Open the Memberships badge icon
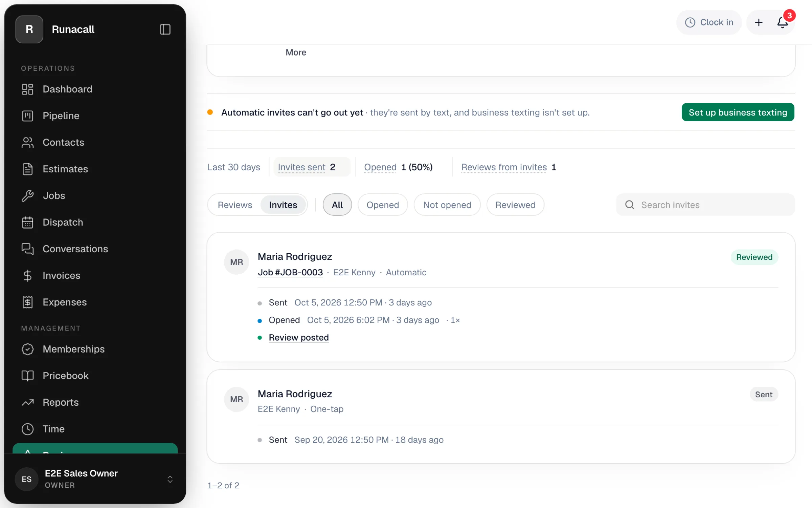Viewport: 812px width, 508px height. click(x=27, y=349)
